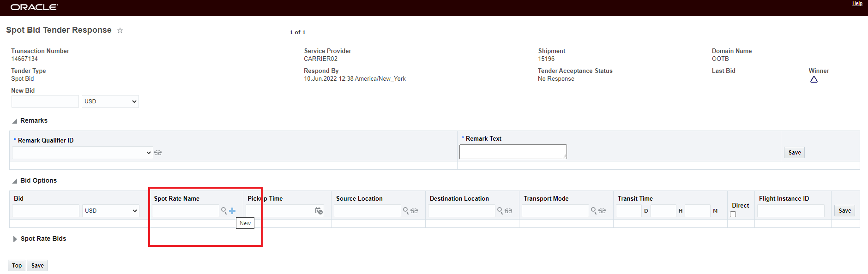Click the Respond By date text

pyautogui.click(x=355, y=79)
